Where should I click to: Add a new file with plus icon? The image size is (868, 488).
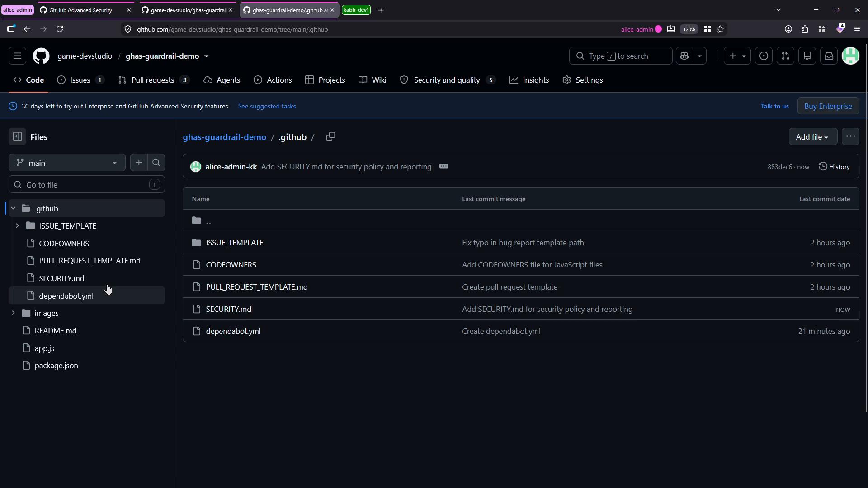[139, 163]
